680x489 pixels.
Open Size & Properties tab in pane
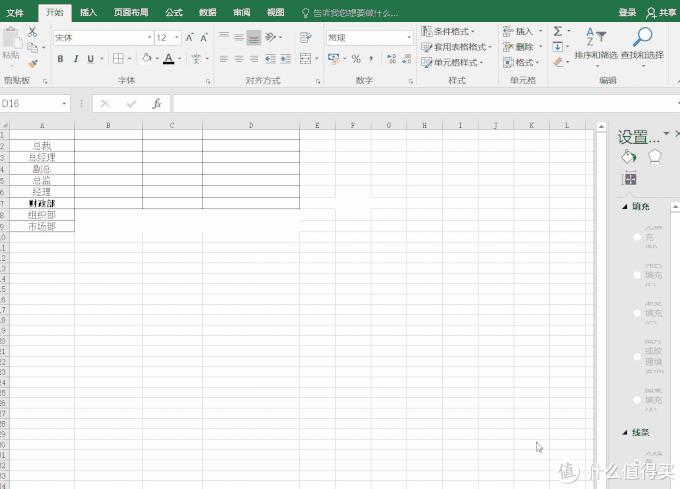tap(629, 179)
